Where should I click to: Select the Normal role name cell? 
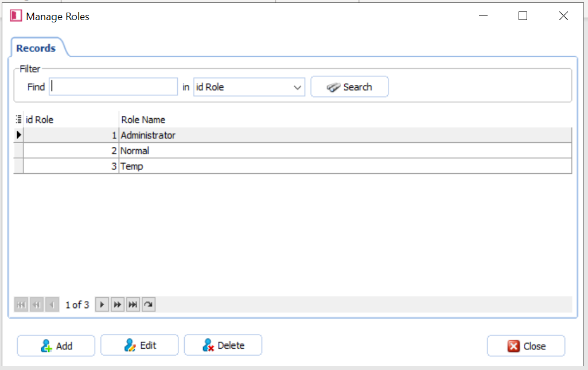point(345,151)
